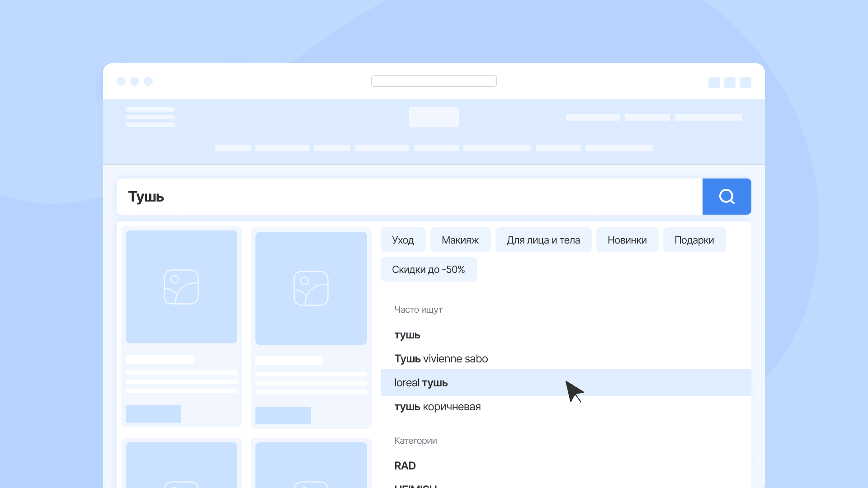Screen dimensions: 868x488
Task: Click second product's buy button placeholder
Action: (x=283, y=415)
